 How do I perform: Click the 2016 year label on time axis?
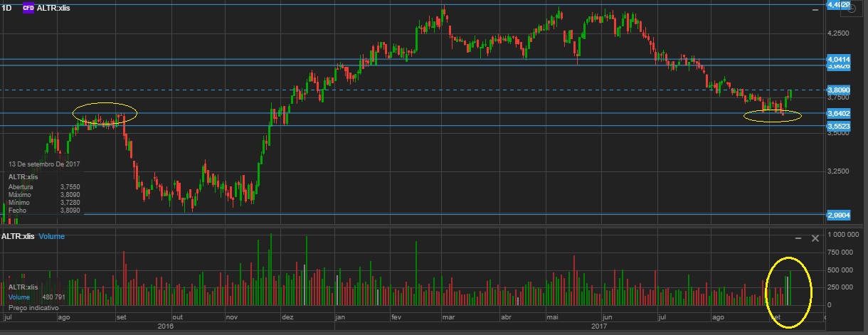[x=165, y=326]
